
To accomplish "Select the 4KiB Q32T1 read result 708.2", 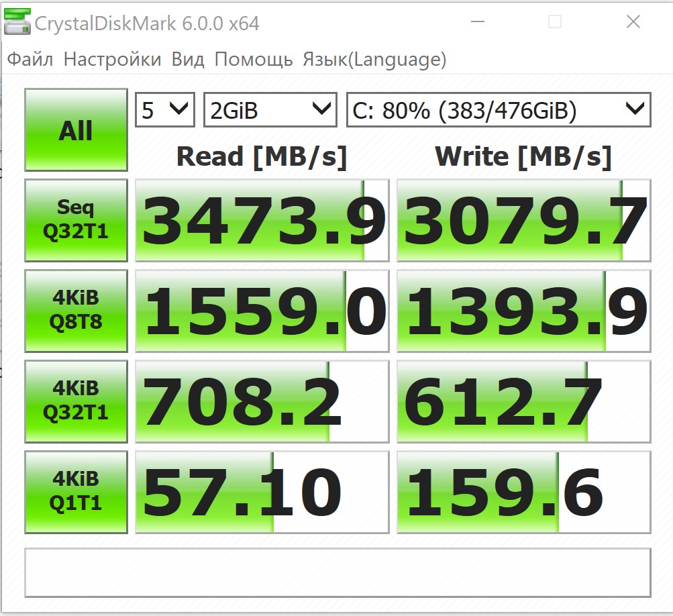I will tap(262, 401).
